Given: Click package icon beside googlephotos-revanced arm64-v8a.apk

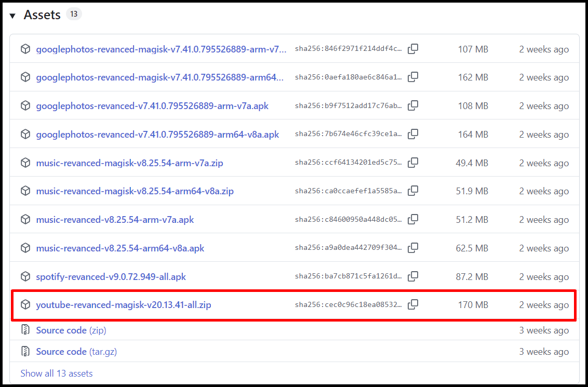Looking at the screenshot, I should point(25,134).
